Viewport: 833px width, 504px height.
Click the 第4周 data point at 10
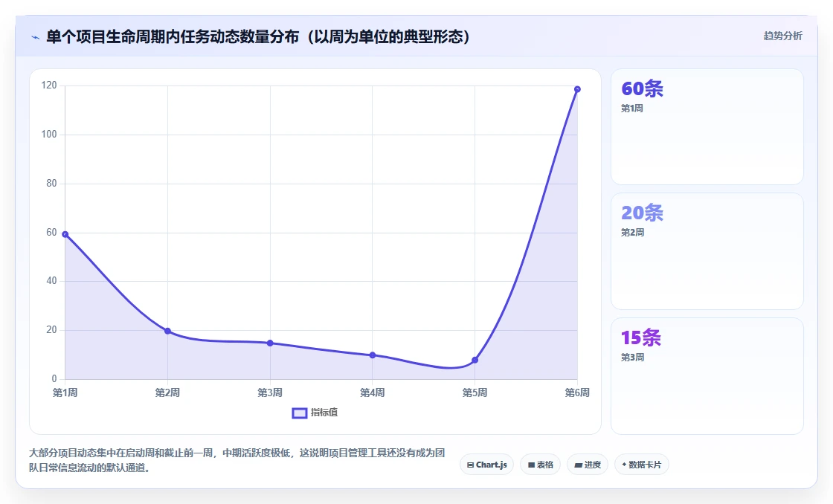(373, 355)
